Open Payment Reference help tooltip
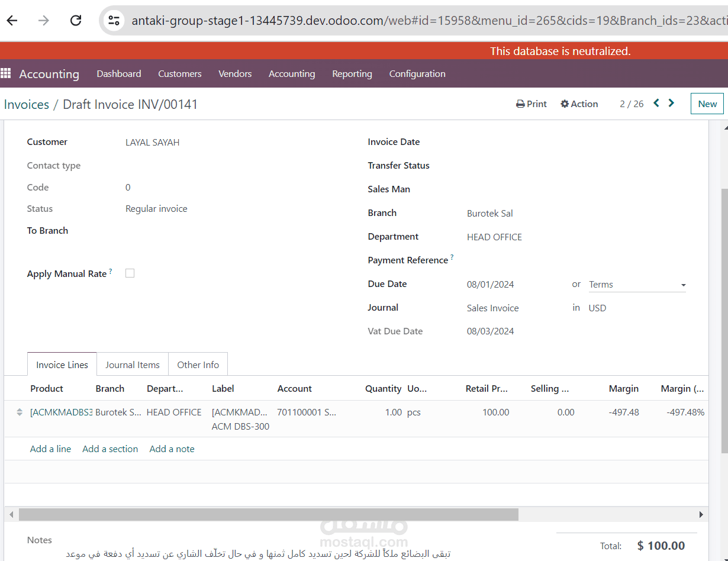The width and height of the screenshot is (728, 561). (452, 257)
